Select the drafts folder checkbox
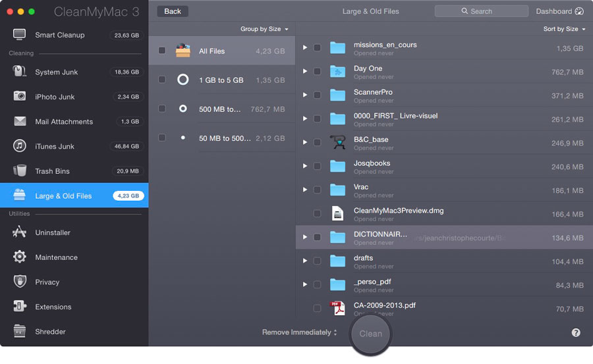The width and height of the screenshot is (593, 364). tap(318, 261)
